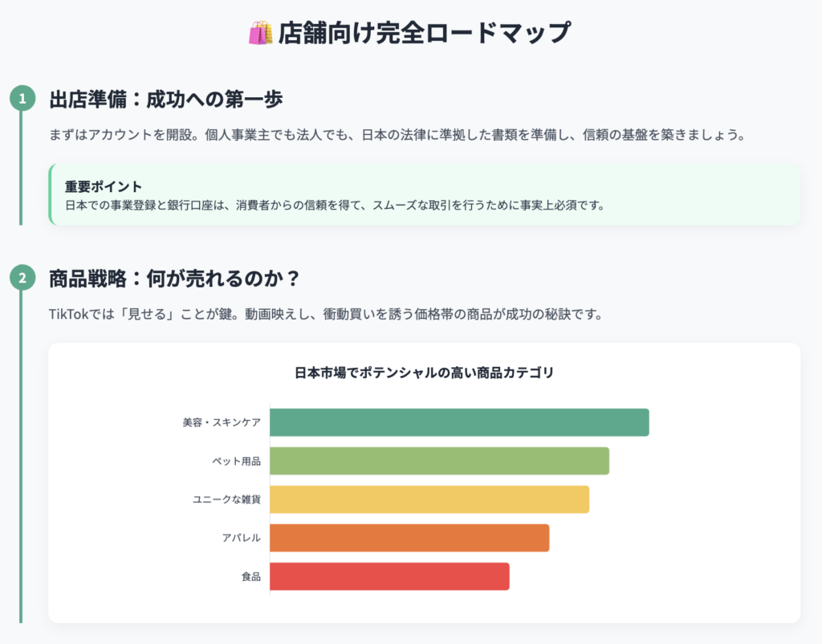
Task: Click the shopping bags emoji icon
Action: point(261,34)
